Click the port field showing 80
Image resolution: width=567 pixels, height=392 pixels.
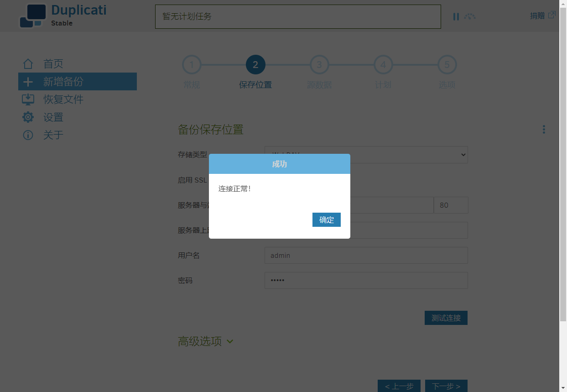pyautogui.click(x=451, y=205)
